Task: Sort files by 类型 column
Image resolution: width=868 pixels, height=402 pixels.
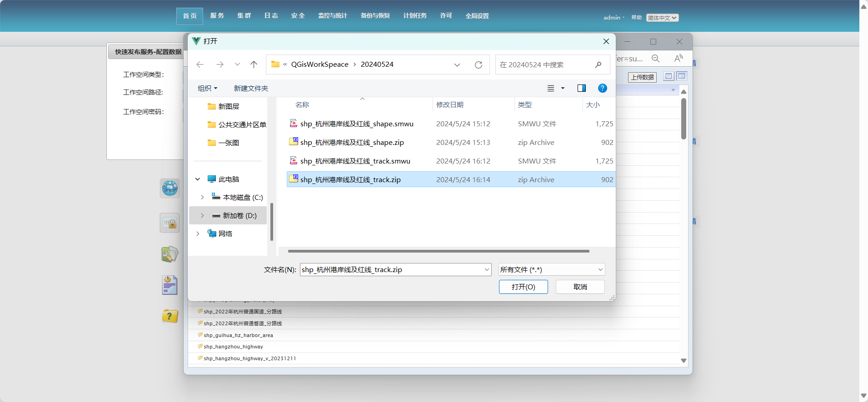Action: (x=525, y=104)
